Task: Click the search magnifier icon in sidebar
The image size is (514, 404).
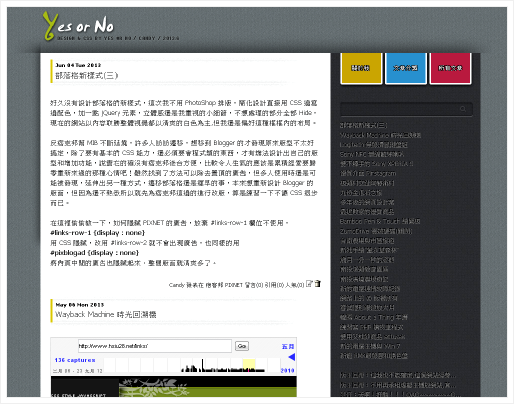Action: (463, 109)
